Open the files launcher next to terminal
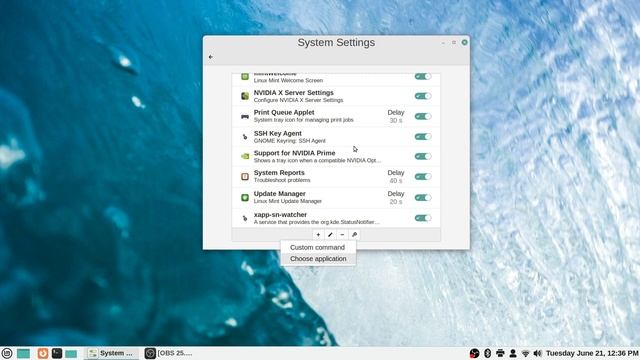The image size is (640, 360). (71, 353)
